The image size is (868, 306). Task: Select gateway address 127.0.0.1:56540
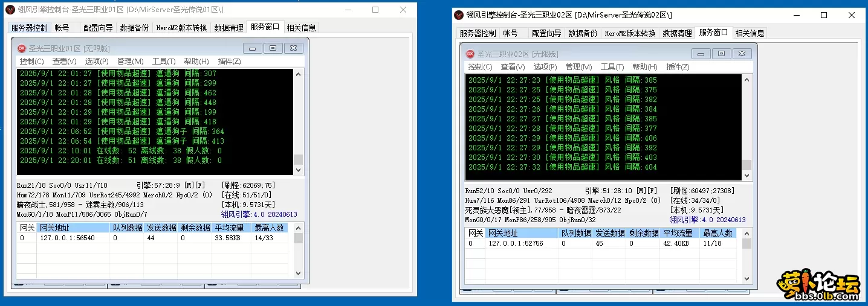pyautogui.click(x=67, y=238)
